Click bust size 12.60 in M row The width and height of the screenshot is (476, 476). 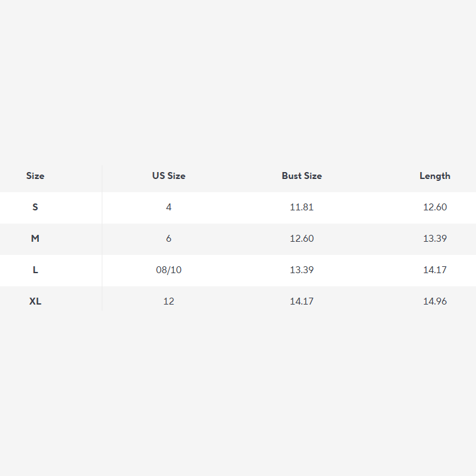pyautogui.click(x=301, y=239)
